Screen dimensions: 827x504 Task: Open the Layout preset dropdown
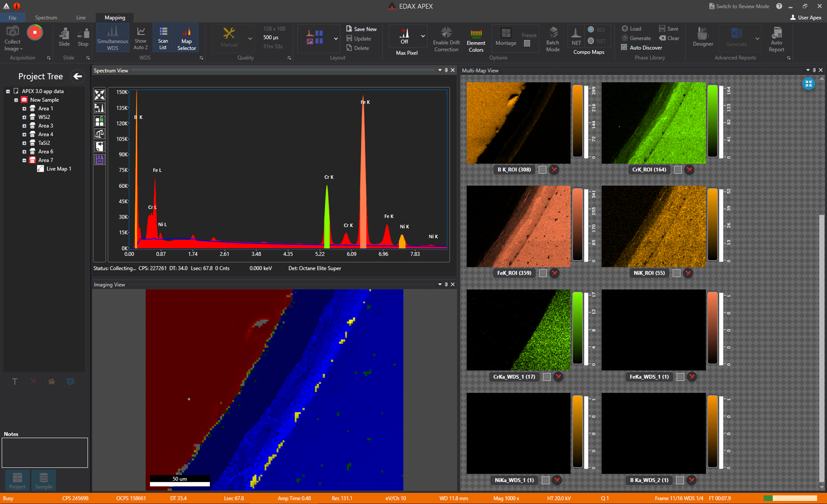tap(335, 38)
